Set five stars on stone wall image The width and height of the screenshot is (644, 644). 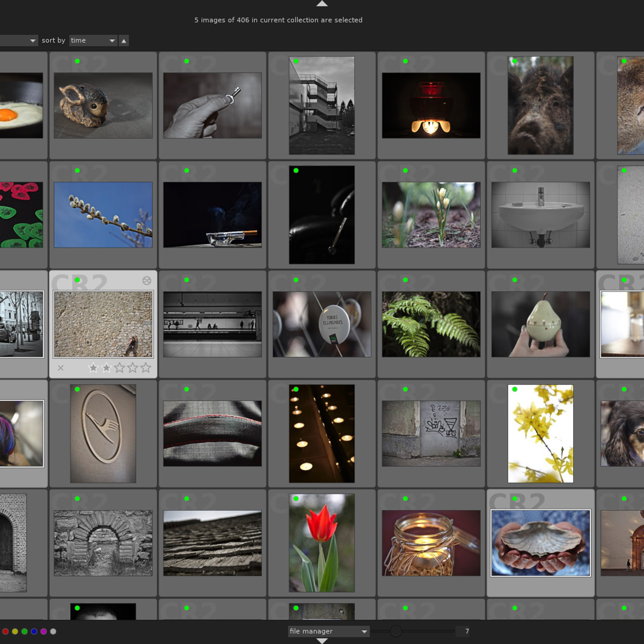click(145, 368)
